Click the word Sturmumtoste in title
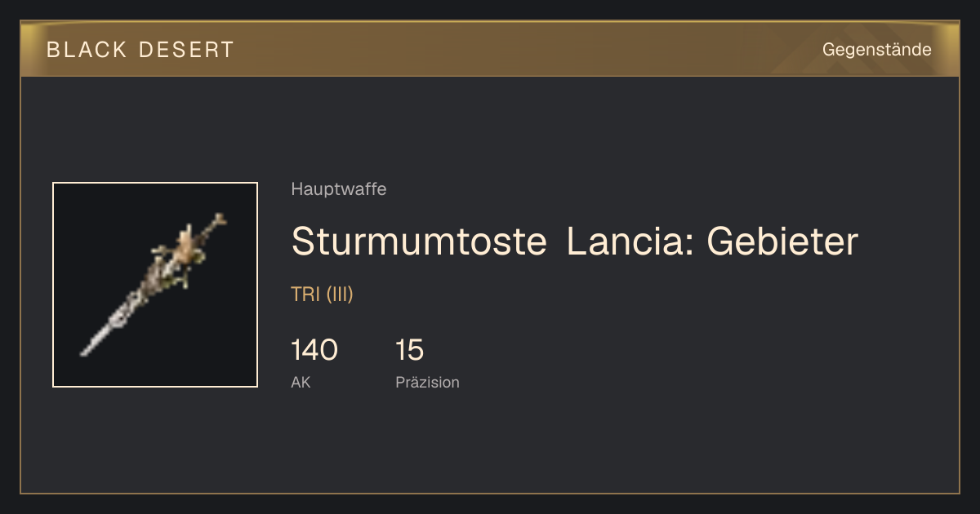 click(x=419, y=241)
